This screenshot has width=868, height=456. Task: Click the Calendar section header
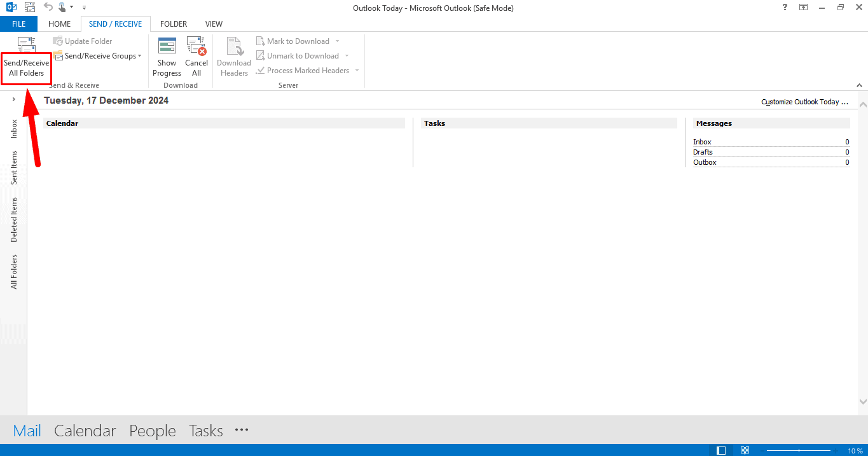tap(224, 123)
